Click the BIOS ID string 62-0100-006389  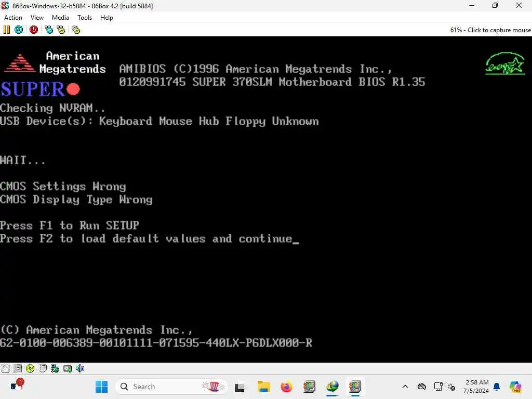[156, 343]
